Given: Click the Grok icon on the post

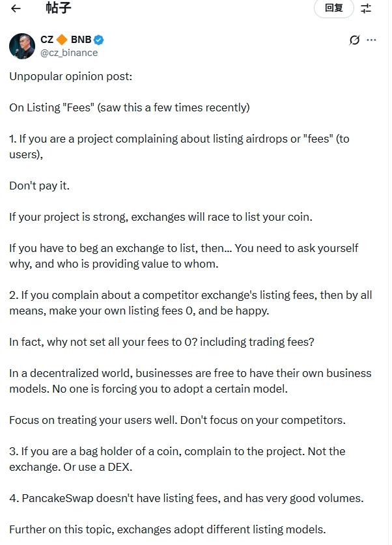Looking at the screenshot, I should [x=354, y=40].
